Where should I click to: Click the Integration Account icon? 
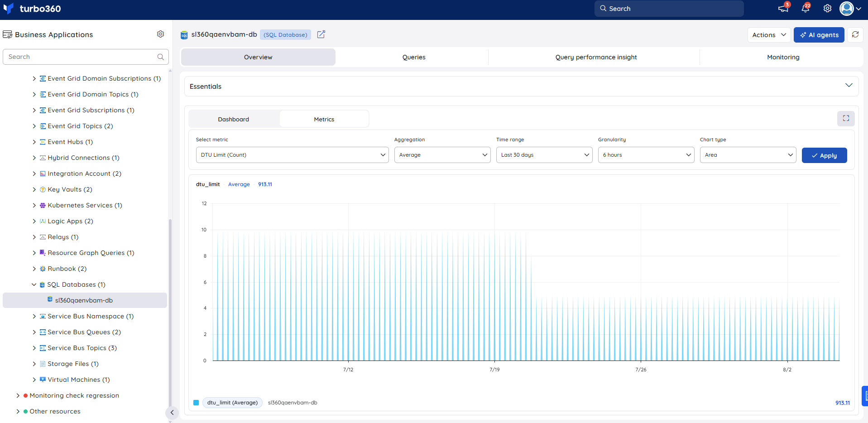[43, 174]
